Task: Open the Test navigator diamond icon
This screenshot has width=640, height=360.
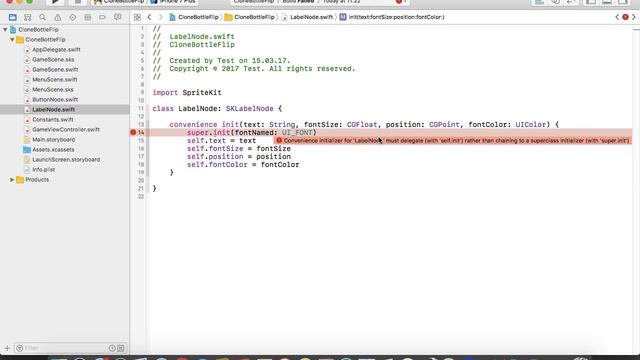Action: (x=72, y=17)
